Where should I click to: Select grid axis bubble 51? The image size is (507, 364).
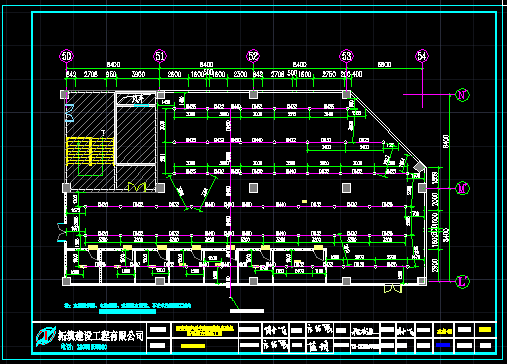click(x=160, y=56)
